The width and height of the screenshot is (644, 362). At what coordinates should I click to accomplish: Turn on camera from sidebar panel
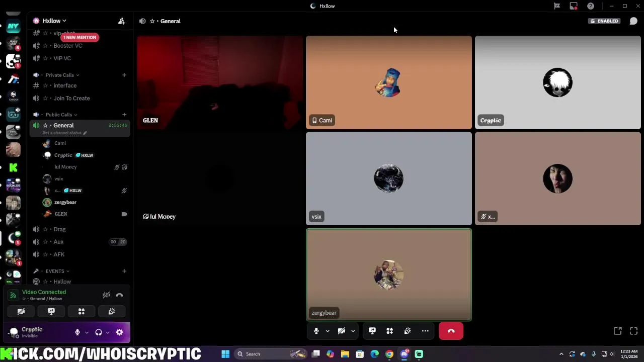pyautogui.click(x=21, y=311)
